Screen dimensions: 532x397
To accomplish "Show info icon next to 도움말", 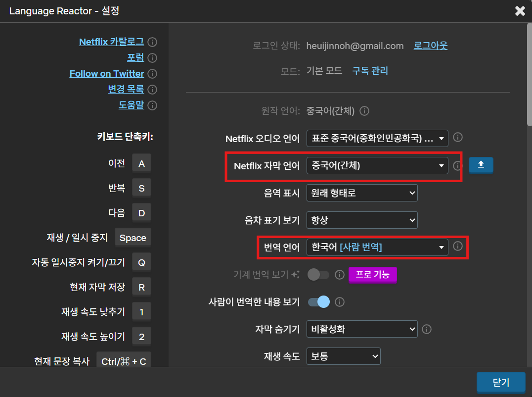I will [x=152, y=105].
